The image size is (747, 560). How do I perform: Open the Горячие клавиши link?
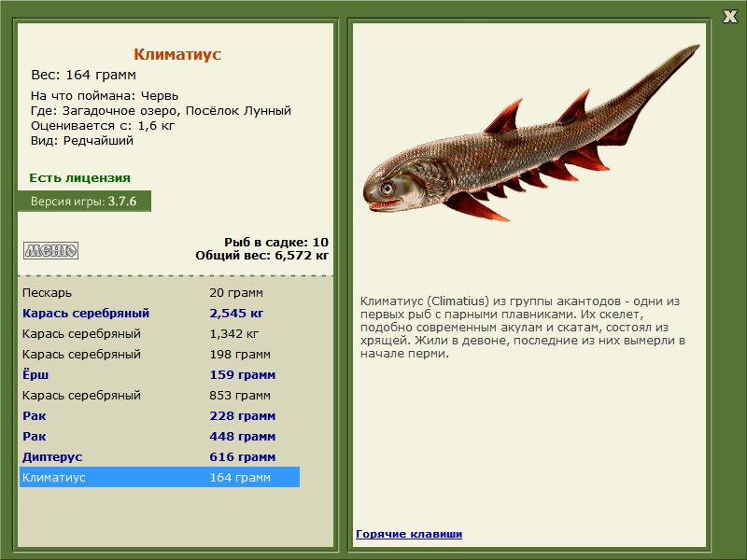click(409, 534)
